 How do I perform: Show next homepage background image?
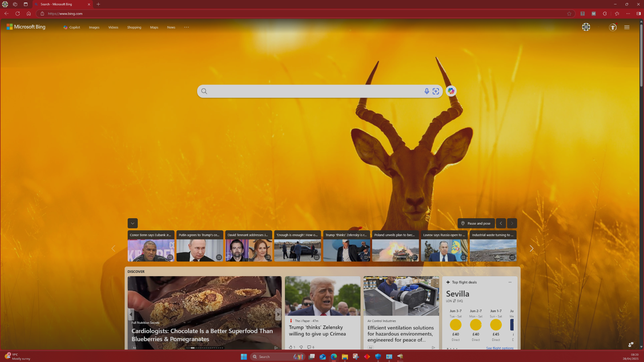pyautogui.click(x=512, y=223)
